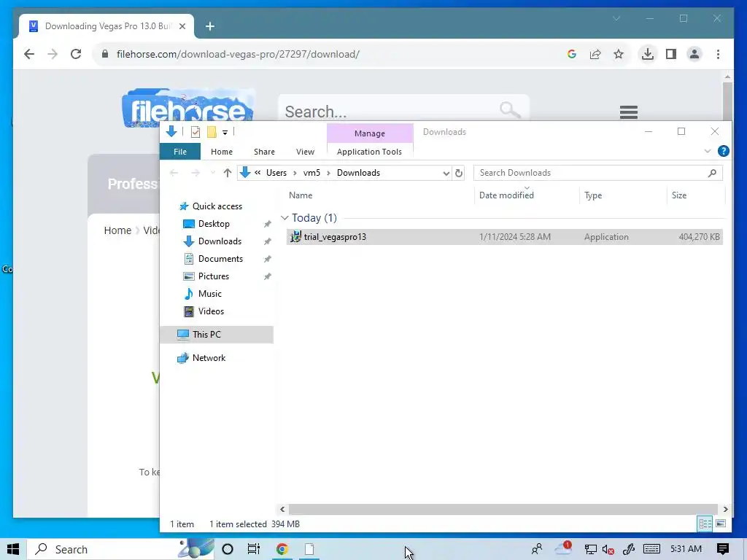Open the notification center icon
This screenshot has width=747, height=560.
[x=723, y=549]
